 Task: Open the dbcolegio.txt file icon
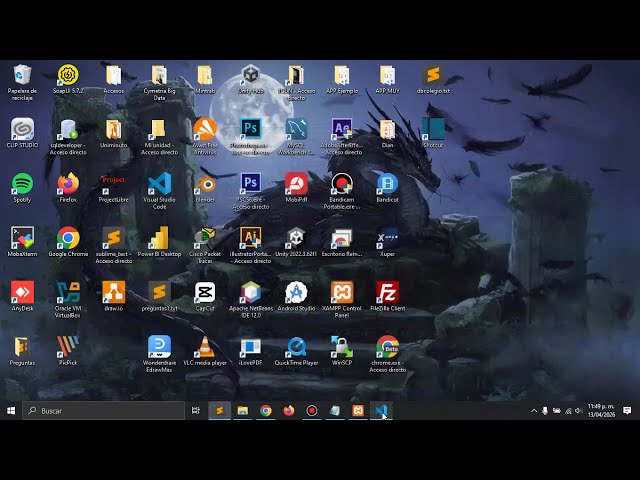pyautogui.click(x=433, y=79)
